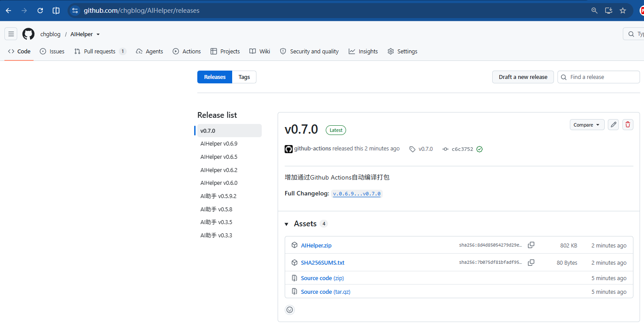
Task: Copy the AIHelper.zip sha256 hash
Action: pos(531,245)
